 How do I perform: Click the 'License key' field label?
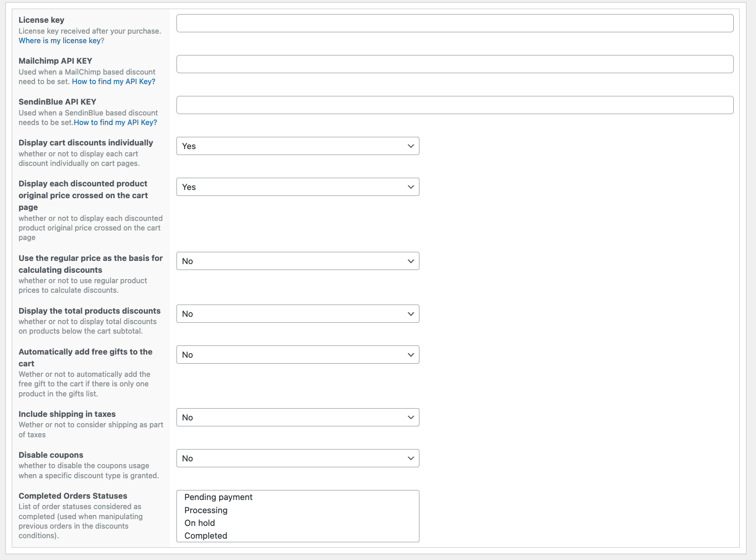pos(41,20)
